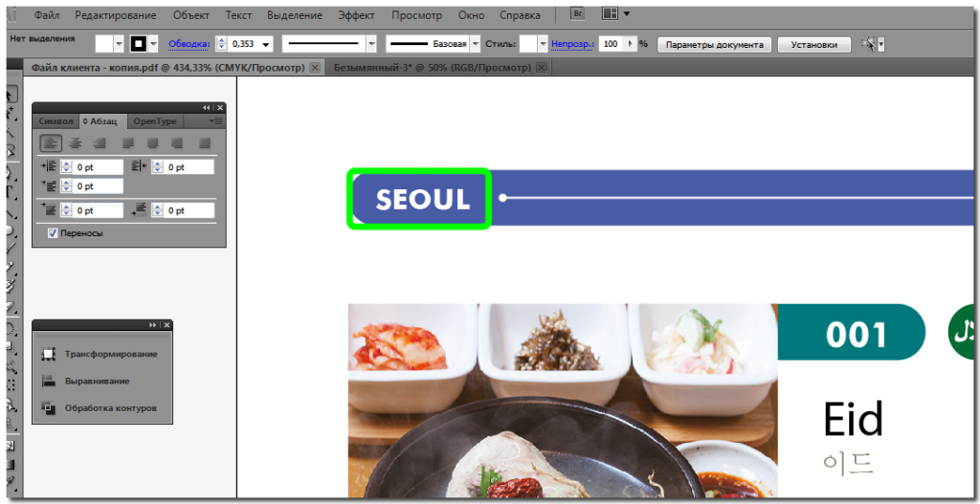Open the Выравнивание panel icon
The image size is (980, 504).
[49, 381]
